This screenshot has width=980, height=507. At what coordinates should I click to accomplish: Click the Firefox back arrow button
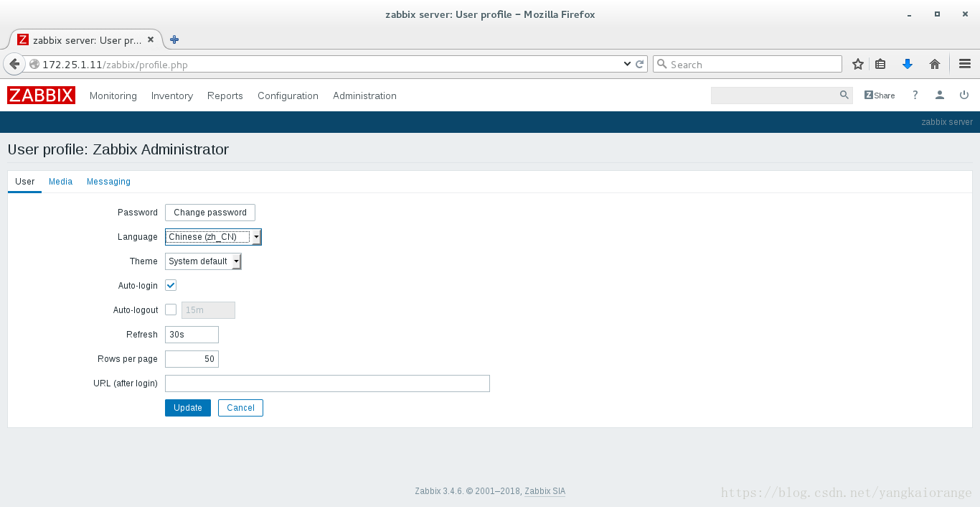pyautogui.click(x=14, y=64)
